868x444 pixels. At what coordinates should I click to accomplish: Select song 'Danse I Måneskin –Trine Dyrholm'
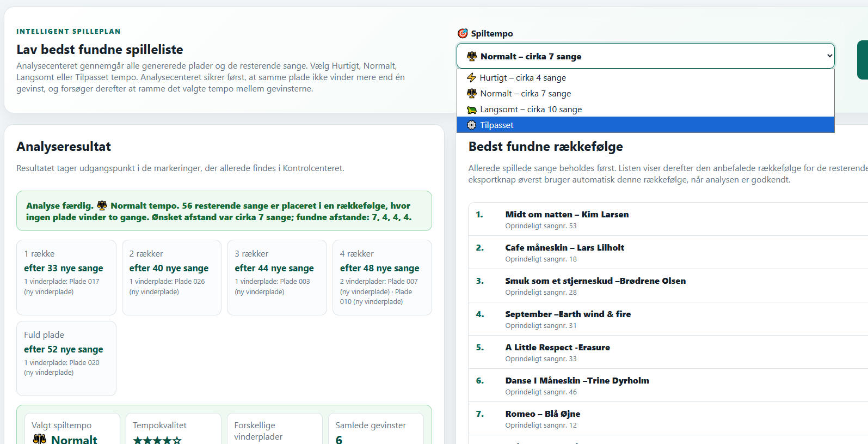(577, 381)
